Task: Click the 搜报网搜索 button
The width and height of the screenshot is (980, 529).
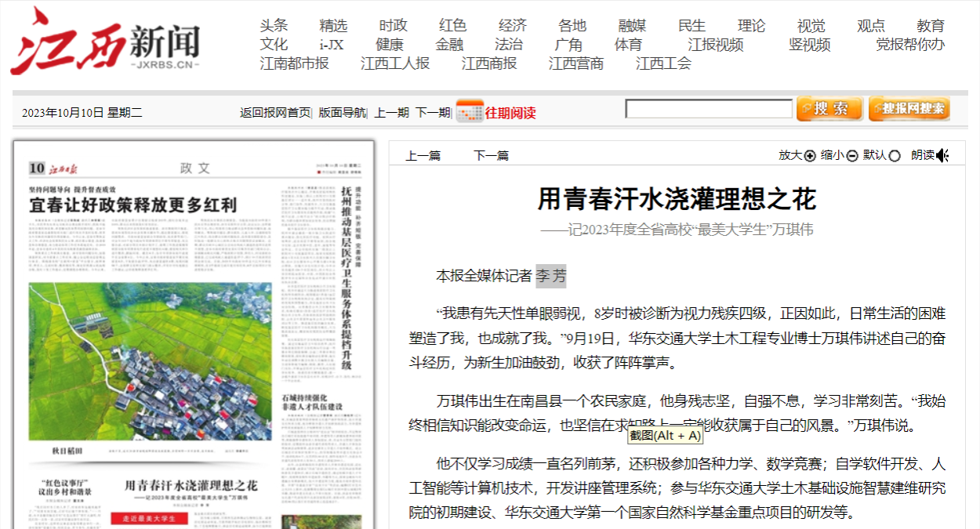Action: tap(909, 109)
